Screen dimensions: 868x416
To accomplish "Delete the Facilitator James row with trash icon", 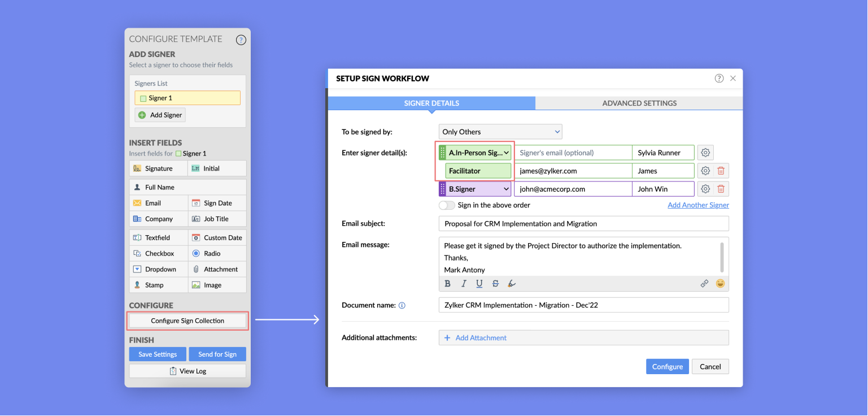I will 721,171.
